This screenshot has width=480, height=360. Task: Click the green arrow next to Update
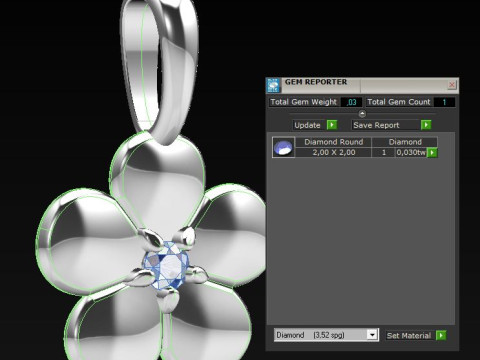[x=332, y=125]
